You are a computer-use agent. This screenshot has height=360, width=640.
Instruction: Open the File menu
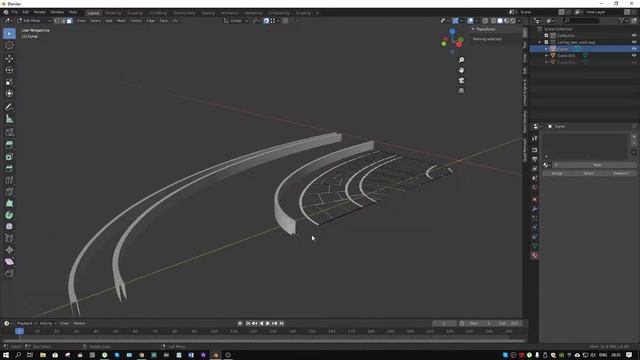click(x=14, y=12)
